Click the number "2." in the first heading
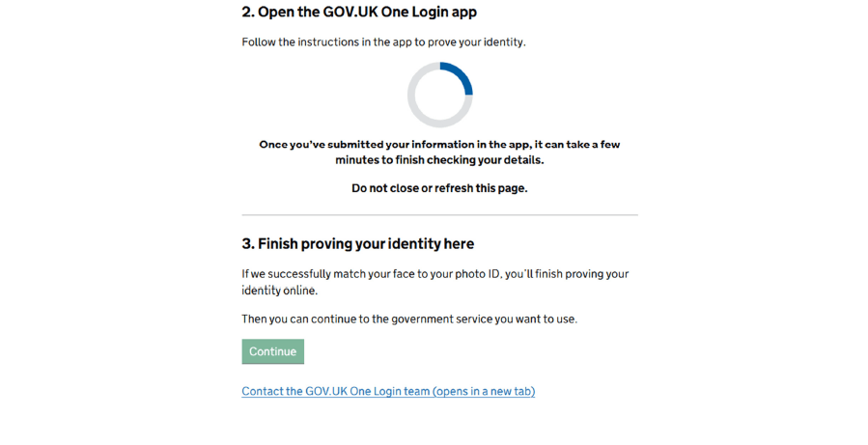The width and height of the screenshot is (868, 445). point(248,13)
